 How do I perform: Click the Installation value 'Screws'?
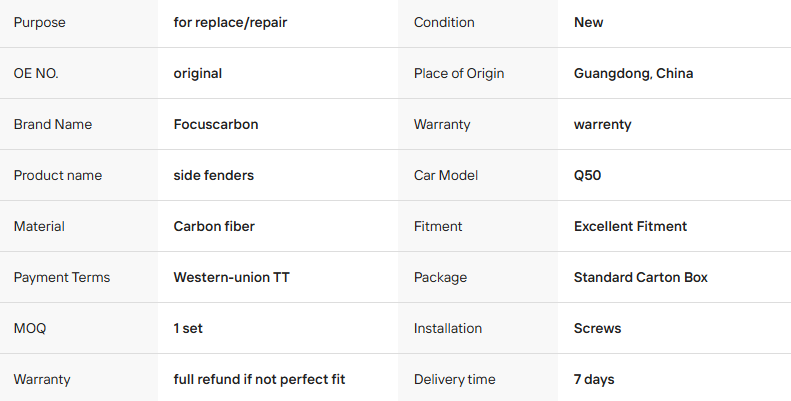(x=597, y=328)
